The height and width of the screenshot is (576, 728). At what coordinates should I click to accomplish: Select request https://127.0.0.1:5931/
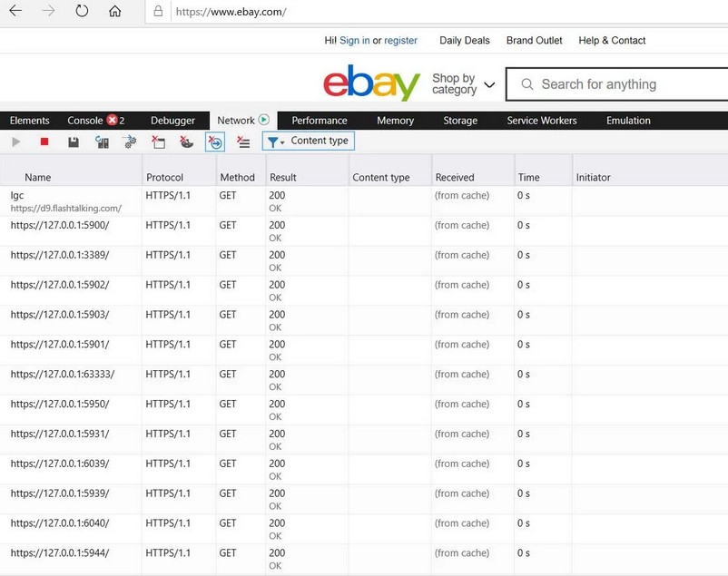[364, 439]
